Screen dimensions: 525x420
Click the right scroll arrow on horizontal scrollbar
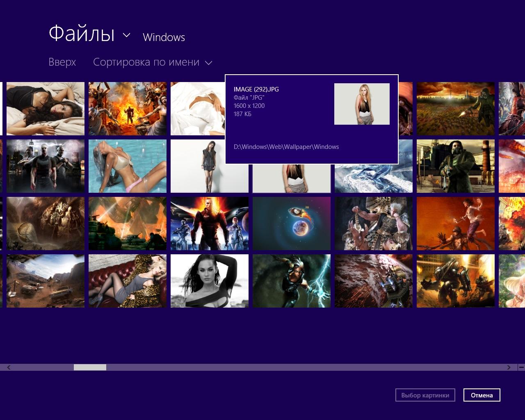(x=509, y=367)
